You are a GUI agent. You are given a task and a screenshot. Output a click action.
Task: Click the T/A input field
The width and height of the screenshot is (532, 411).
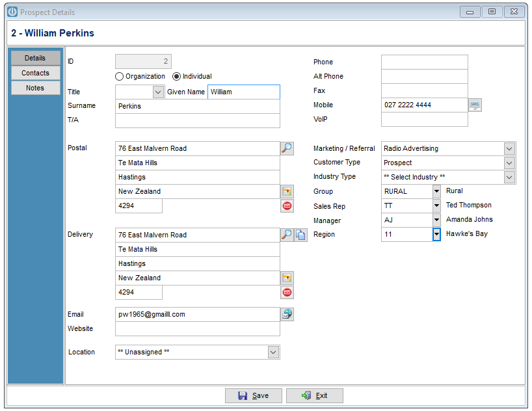pyautogui.click(x=198, y=120)
